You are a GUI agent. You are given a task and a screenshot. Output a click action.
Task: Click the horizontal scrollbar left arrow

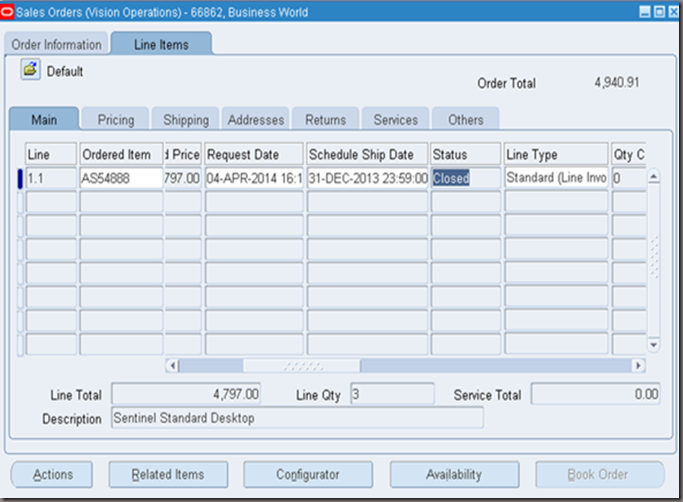(172, 366)
